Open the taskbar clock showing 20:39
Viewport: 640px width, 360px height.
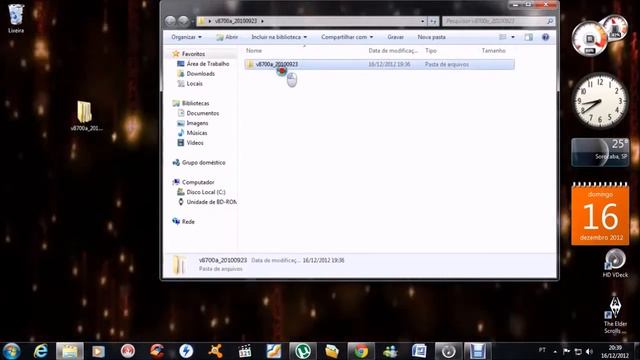point(616,351)
